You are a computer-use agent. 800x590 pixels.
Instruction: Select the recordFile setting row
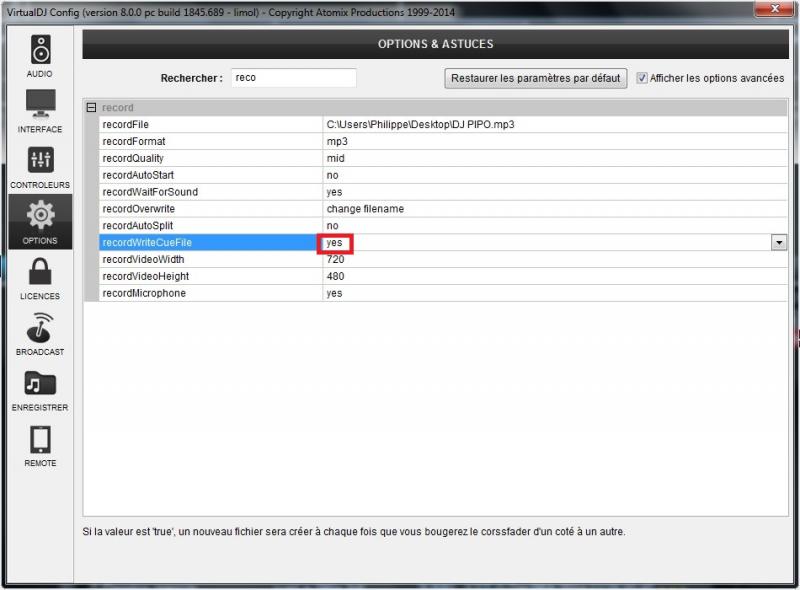coord(443,125)
